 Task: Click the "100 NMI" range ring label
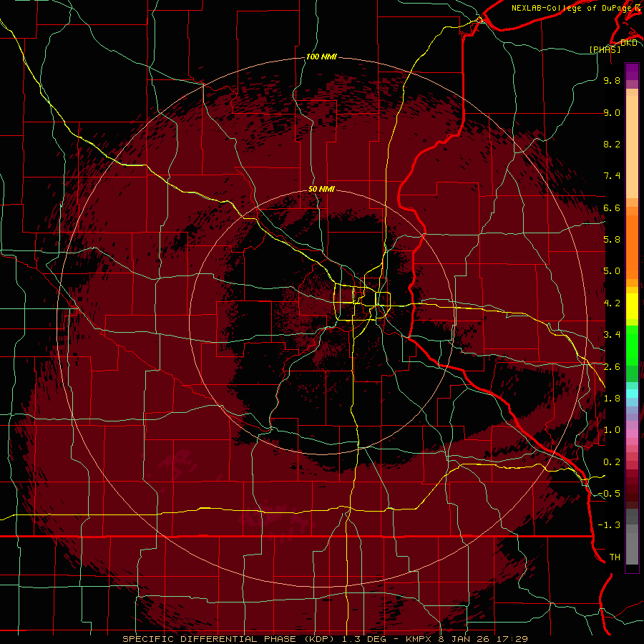tap(321, 57)
